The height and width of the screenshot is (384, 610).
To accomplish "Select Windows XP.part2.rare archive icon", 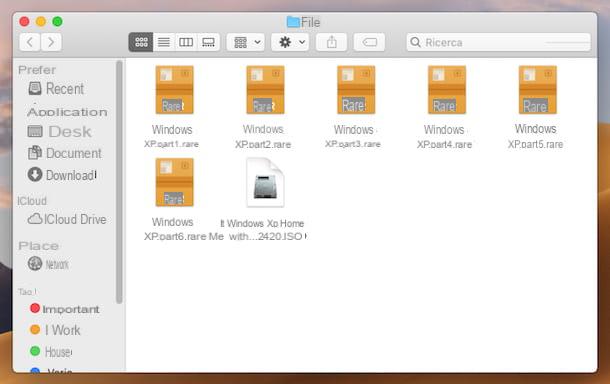I will pos(265,90).
